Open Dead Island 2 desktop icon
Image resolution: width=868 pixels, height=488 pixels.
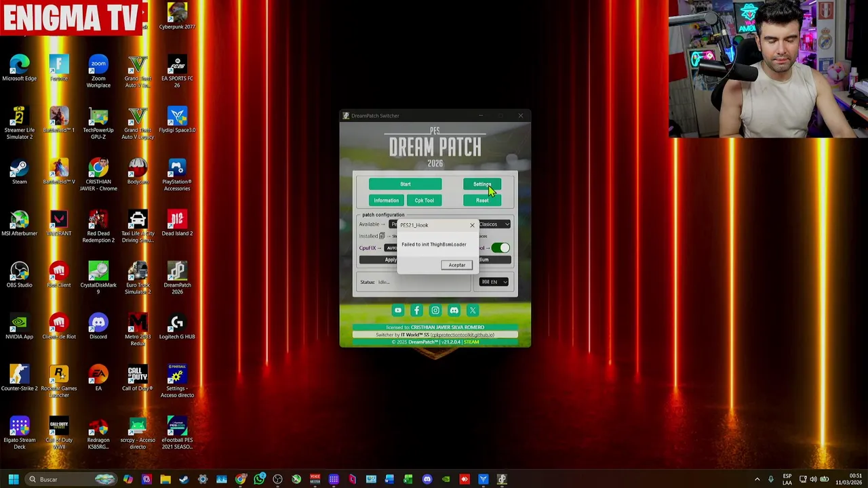click(177, 223)
